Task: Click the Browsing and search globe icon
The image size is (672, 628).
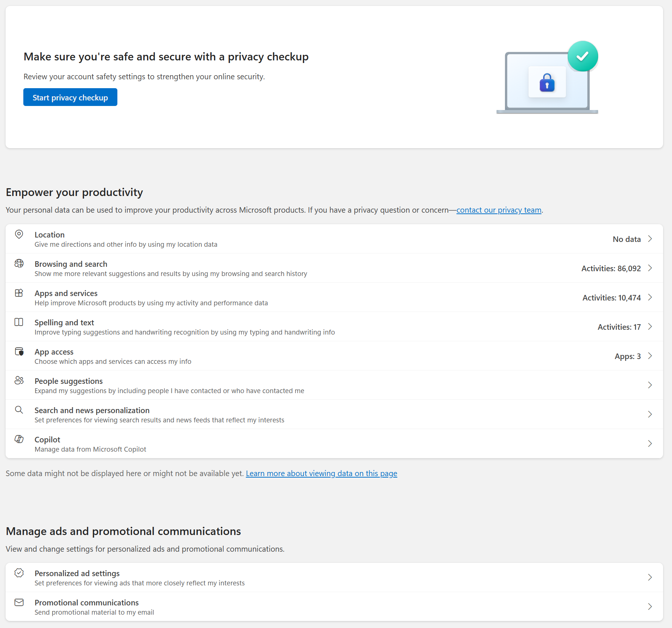Action: click(x=19, y=263)
